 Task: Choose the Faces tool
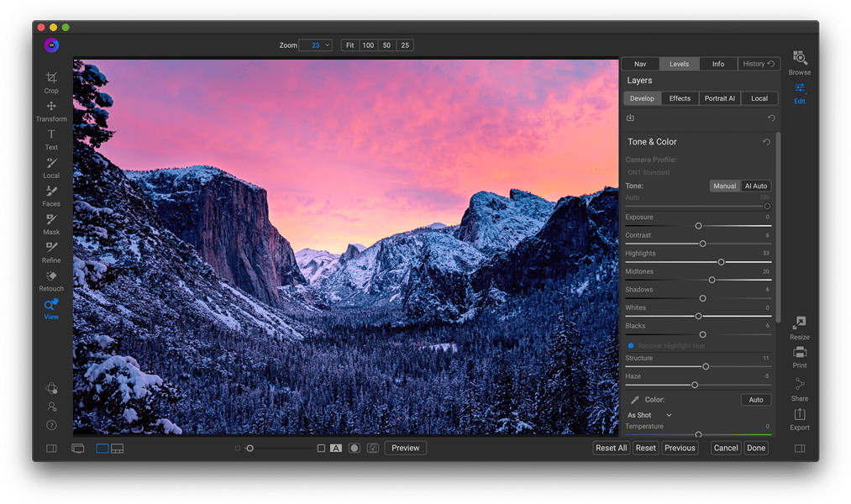coord(51,193)
